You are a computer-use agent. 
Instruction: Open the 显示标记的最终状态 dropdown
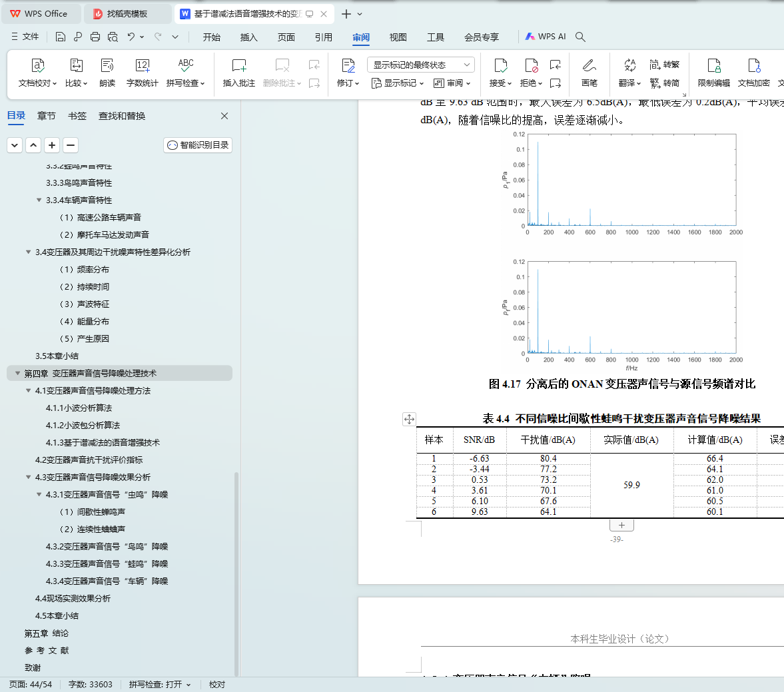pos(420,65)
